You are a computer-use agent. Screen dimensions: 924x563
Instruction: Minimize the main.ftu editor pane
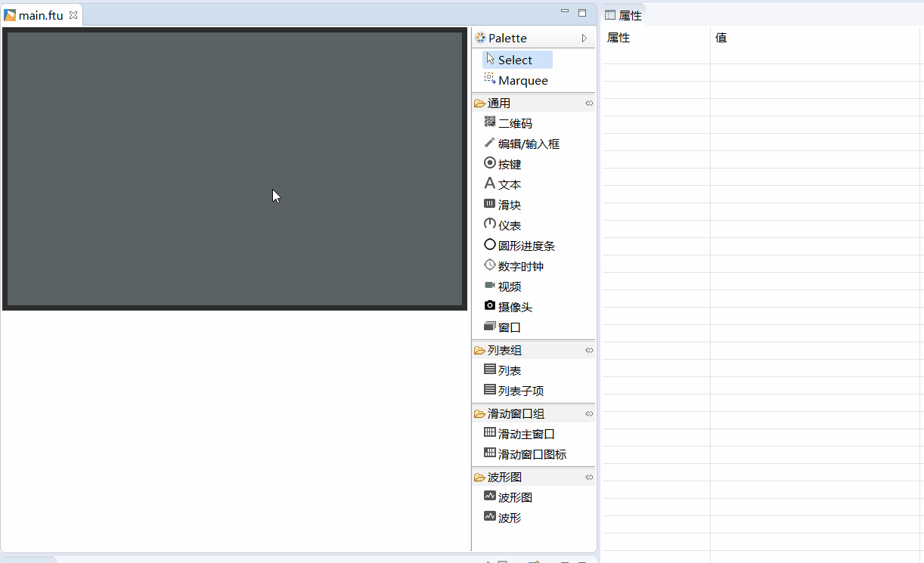565,11
